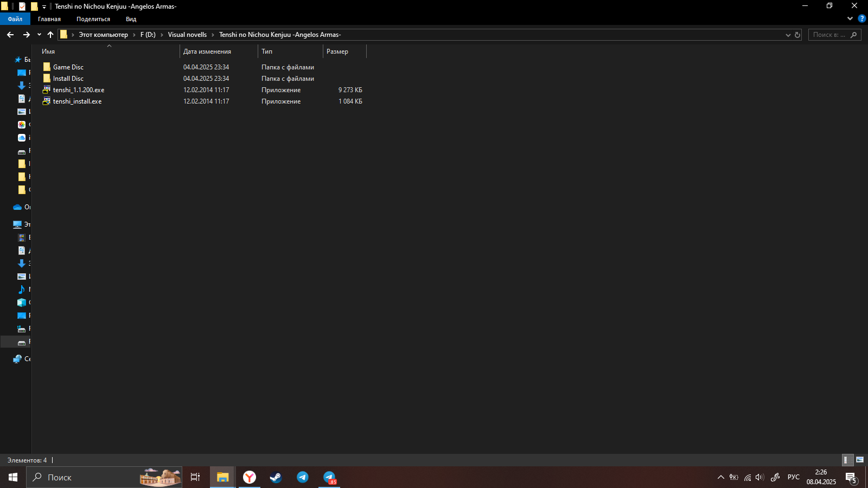Open Wi-Fi network settings in the tray

coord(748,477)
